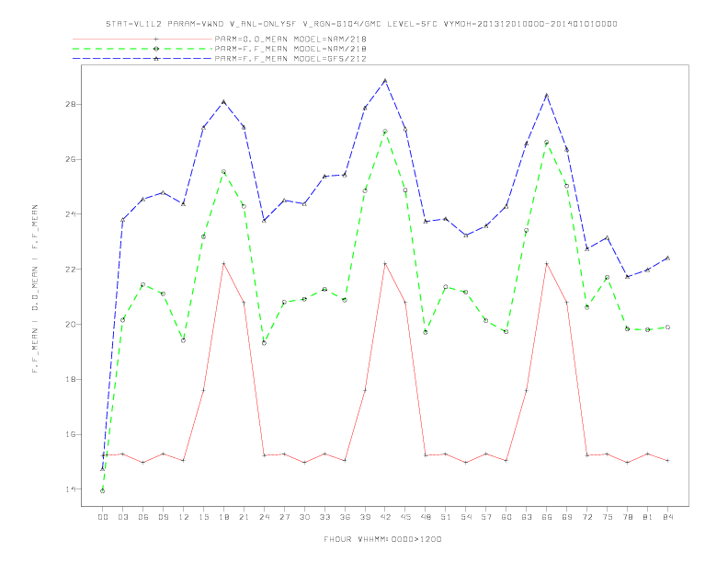Click x-axis tick label 78

point(627,517)
